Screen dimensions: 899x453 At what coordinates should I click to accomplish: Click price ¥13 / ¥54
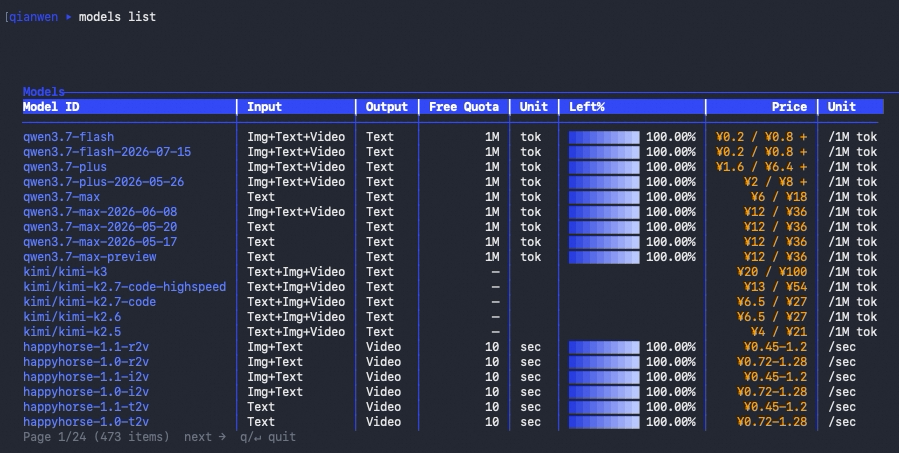[x=775, y=287]
